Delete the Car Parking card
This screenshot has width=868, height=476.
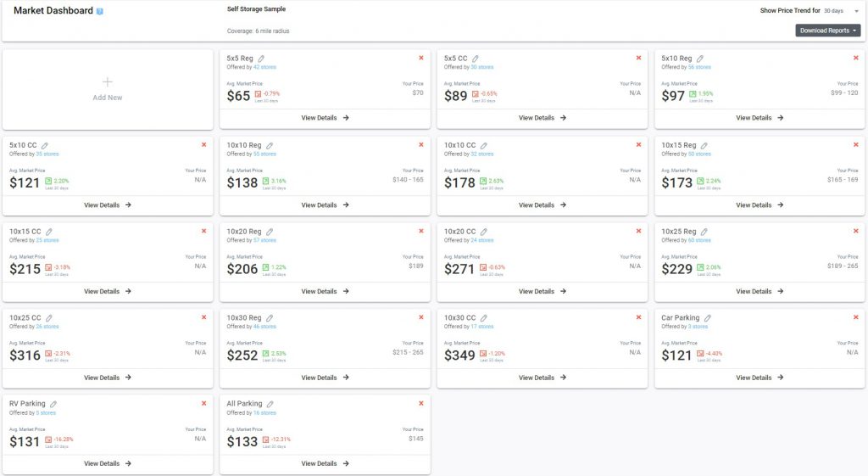click(855, 317)
